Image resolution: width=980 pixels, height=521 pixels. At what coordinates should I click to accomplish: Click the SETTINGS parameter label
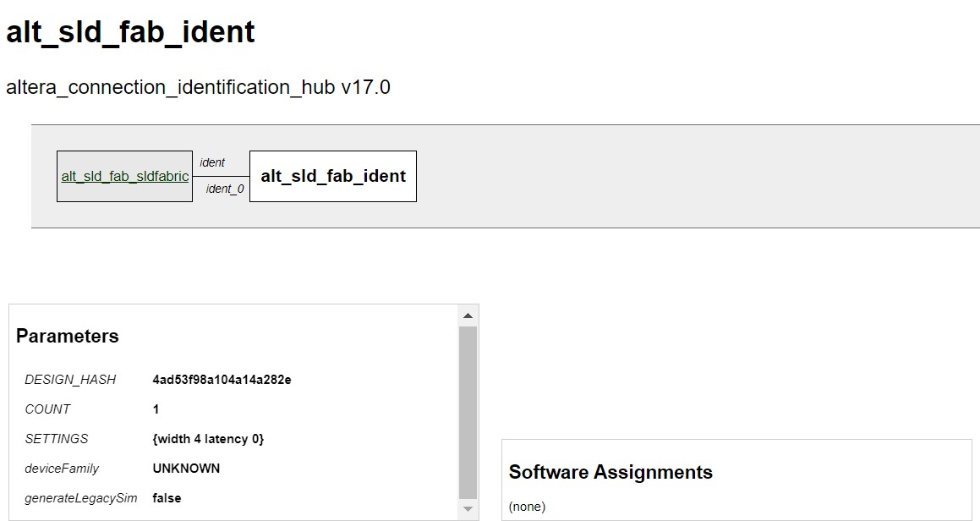57,439
